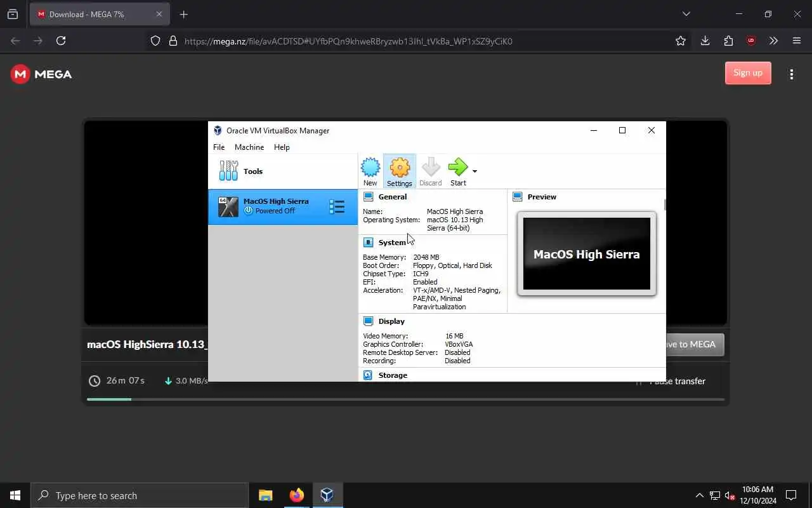Switch to Firefox on the taskbar

point(296,495)
